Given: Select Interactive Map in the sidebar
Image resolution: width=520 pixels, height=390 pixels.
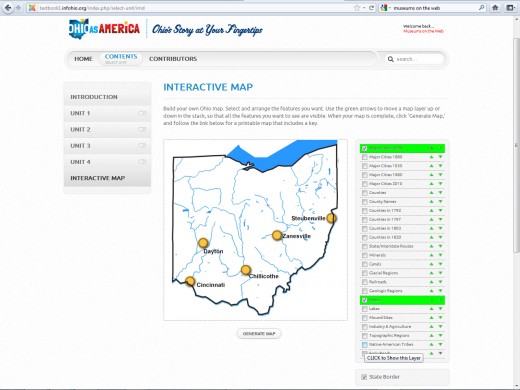Looking at the screenshot, I should [107, 178].
